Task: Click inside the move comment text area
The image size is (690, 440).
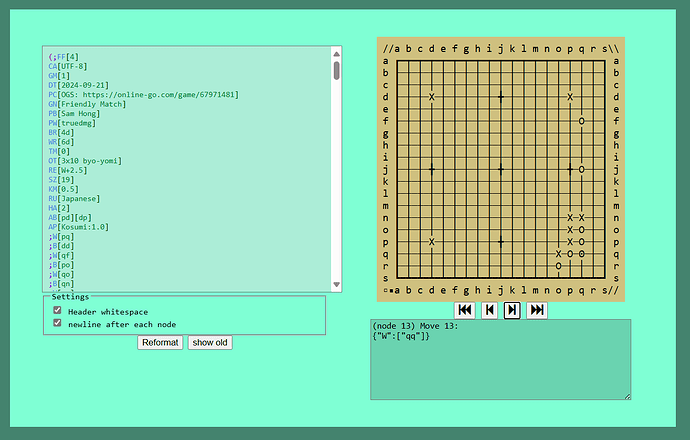Action: click(x=501, y=359)
